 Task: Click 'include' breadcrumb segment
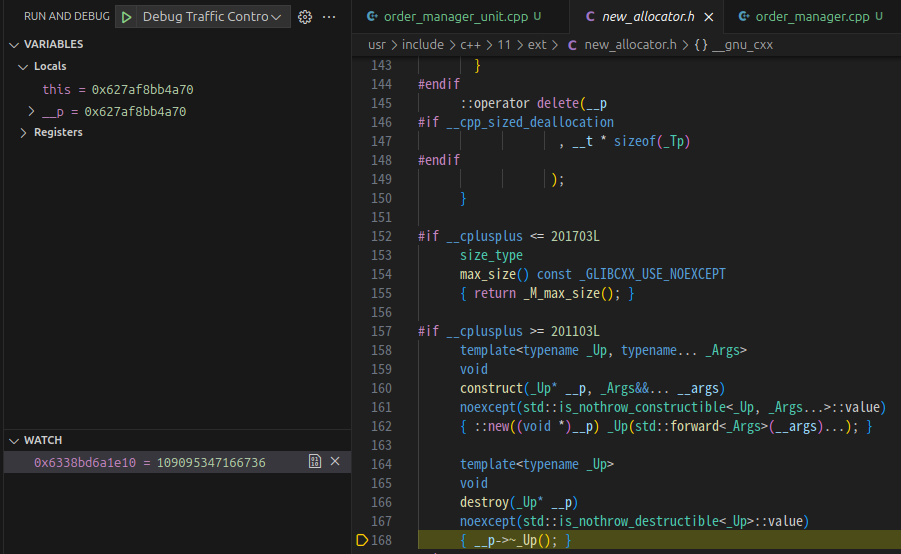pyautogui.click(x=422, y=45)
